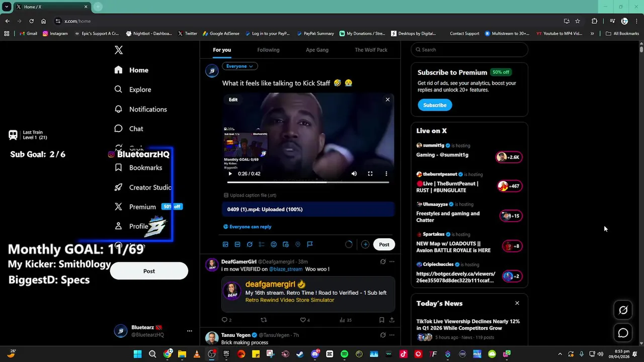Open more options on DeafGamerGirl's post
Screen dimensions: 644x362
click(x=392, y=261)
